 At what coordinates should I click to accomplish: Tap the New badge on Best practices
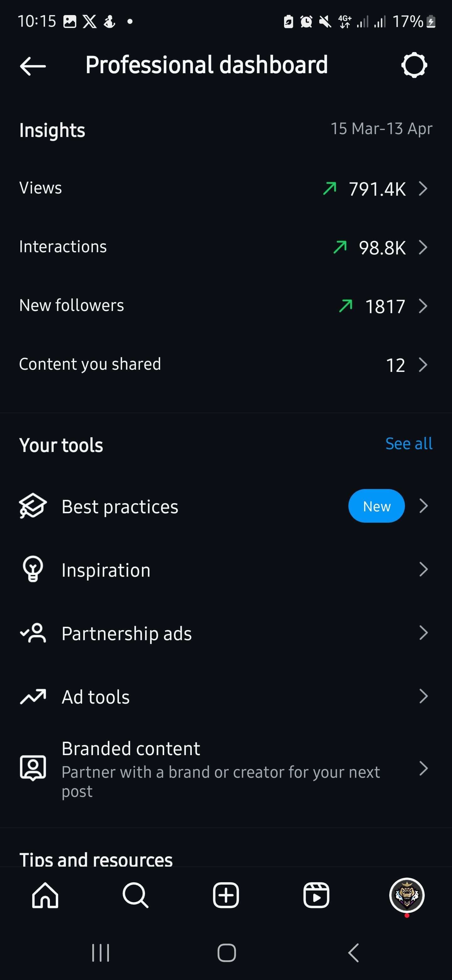click(x=376, y=506)
